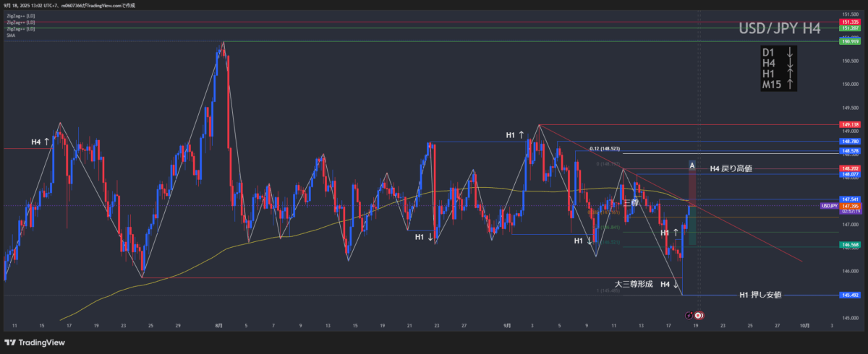Select the 'USD/JPY H4' chart title text
The image size is (868, 354).
click(779, 28)
